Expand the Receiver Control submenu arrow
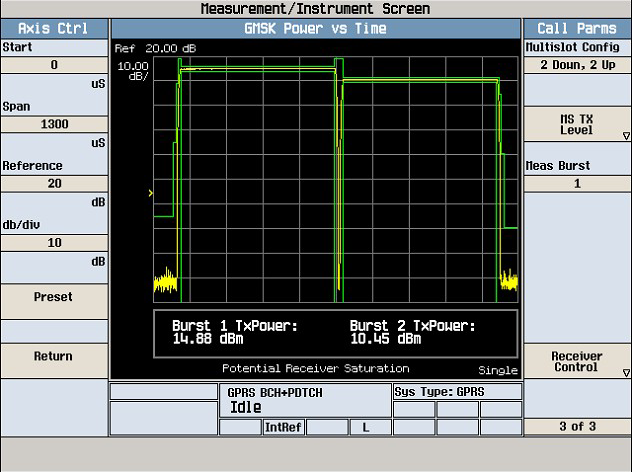This screenshot has width=632, height=472. click(626, 373)
